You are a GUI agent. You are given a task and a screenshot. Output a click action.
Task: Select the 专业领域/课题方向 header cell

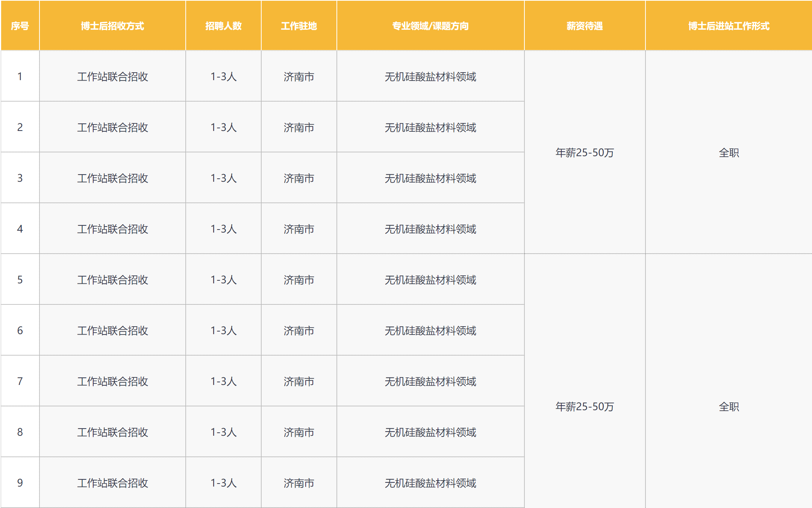tap(430, 26)
